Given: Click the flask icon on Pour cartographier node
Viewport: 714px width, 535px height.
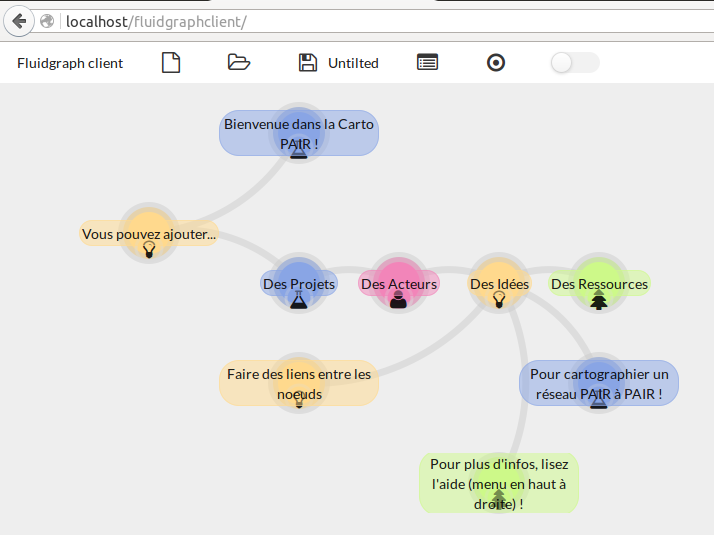Looking at the screenshot, I should [599, 400].
